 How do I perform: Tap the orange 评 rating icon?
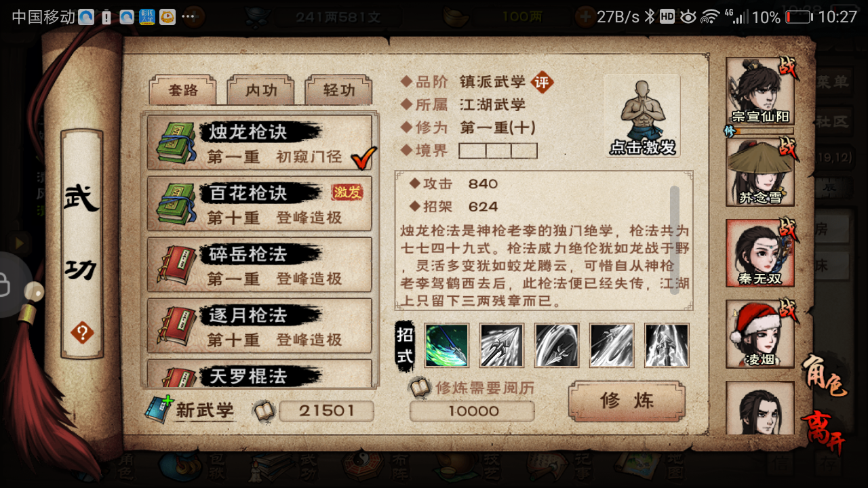[541, 83]
